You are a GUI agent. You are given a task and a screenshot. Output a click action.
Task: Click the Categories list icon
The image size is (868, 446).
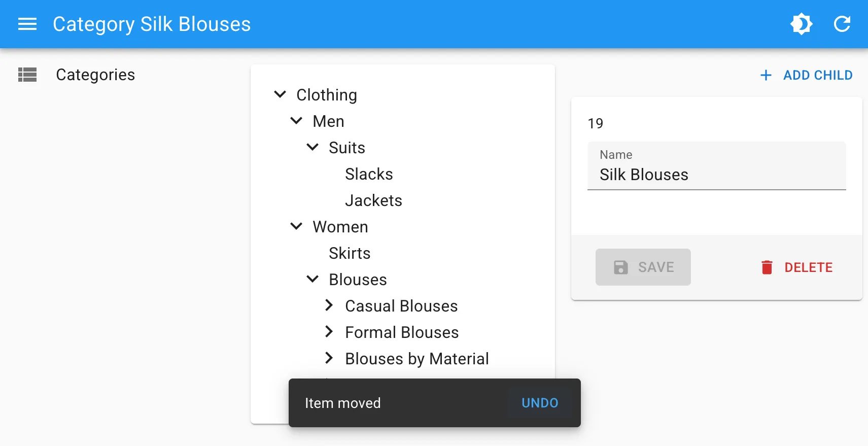tap(27, 75)
